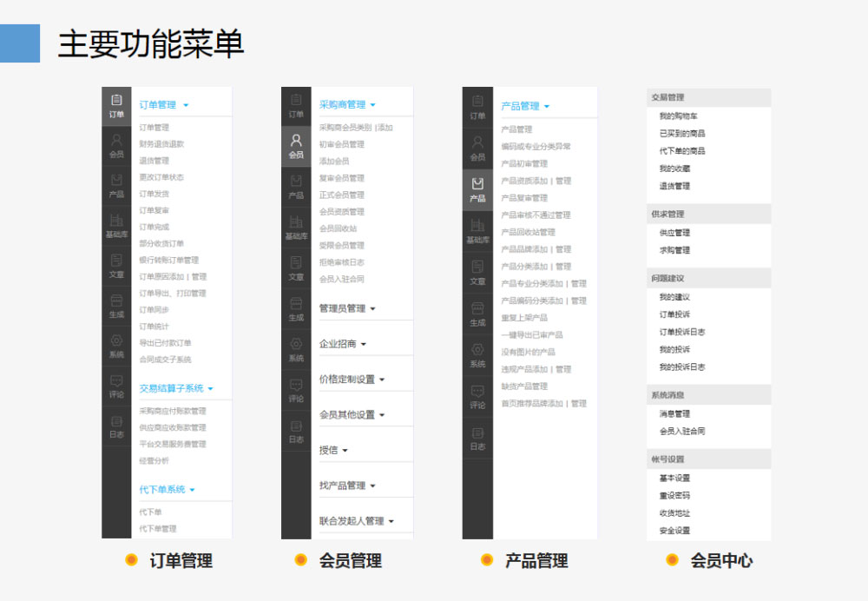The width and height of the screenshot is (868, 601).
Task: Click 基础库 icon in sidebar beside 订单完成
Action: click(x=116, y=227)
